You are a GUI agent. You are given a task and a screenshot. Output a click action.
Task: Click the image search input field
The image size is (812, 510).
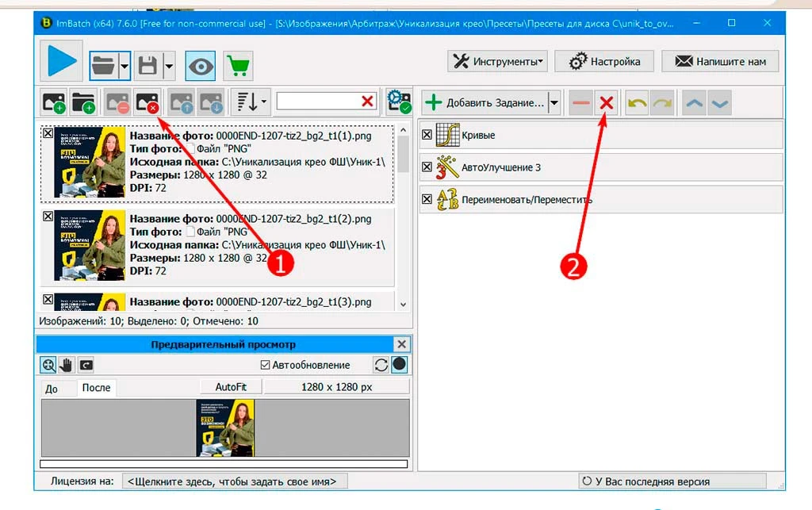coord(318,102)
